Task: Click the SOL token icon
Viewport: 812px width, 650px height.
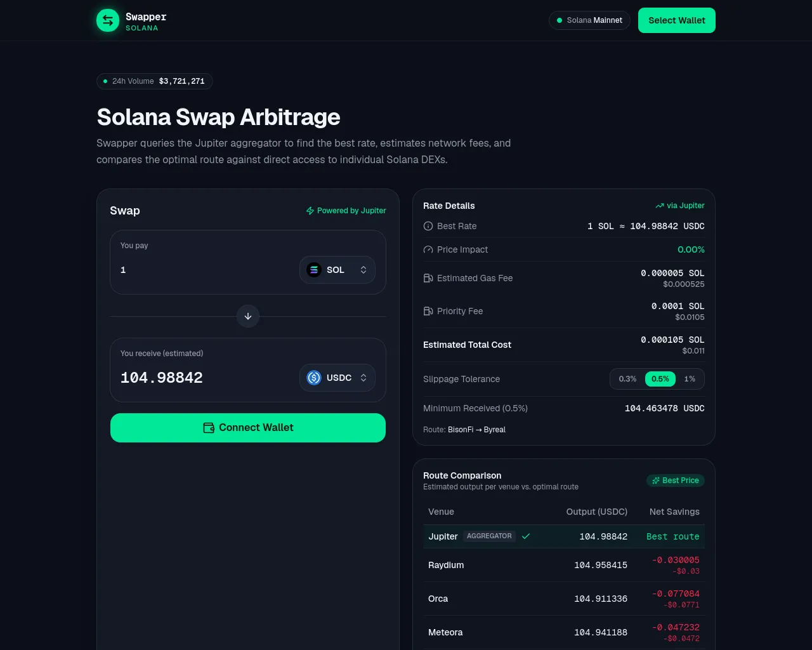Action: tap(314, 270)
